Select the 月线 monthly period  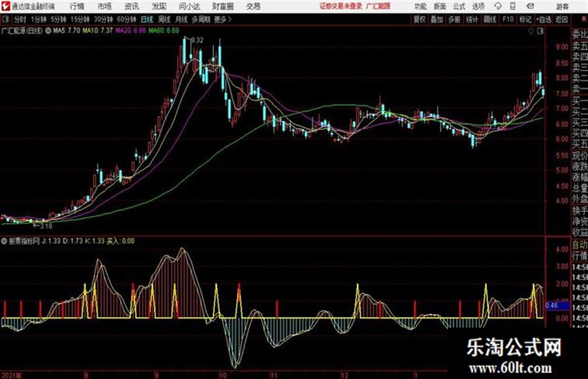[182, 19]
